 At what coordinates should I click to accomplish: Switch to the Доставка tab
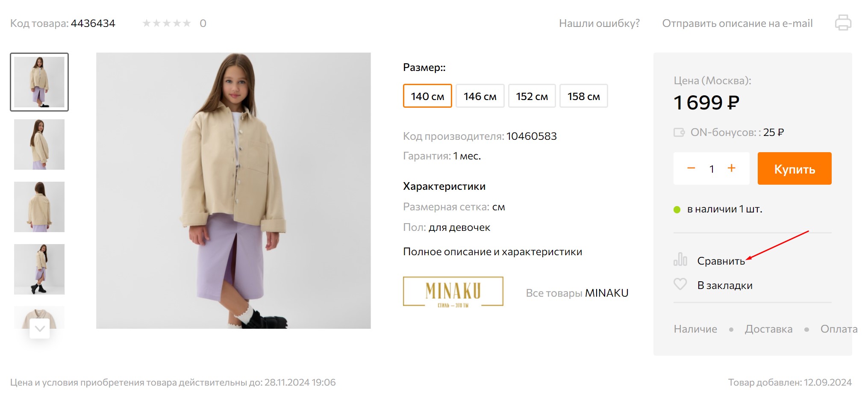pos(768,329)
